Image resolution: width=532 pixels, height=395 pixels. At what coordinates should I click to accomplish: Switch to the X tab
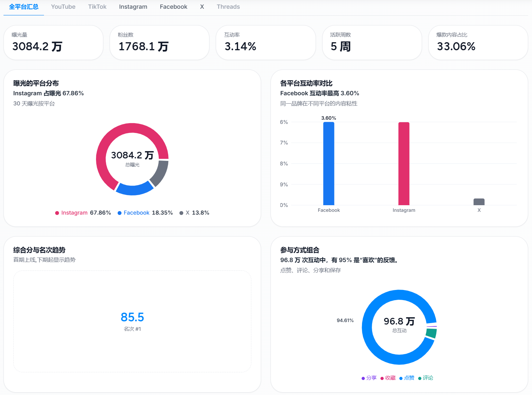coord(202,7)
